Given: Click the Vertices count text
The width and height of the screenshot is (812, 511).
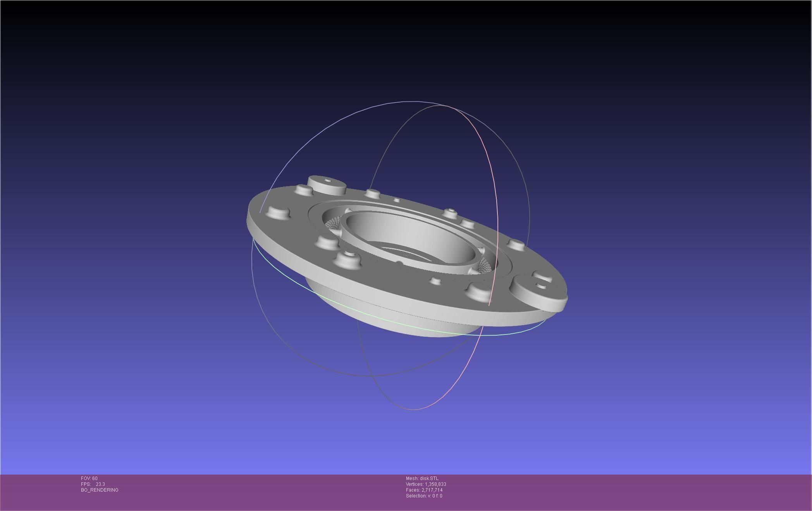Looking at the screenshot, I should point(426,484).
